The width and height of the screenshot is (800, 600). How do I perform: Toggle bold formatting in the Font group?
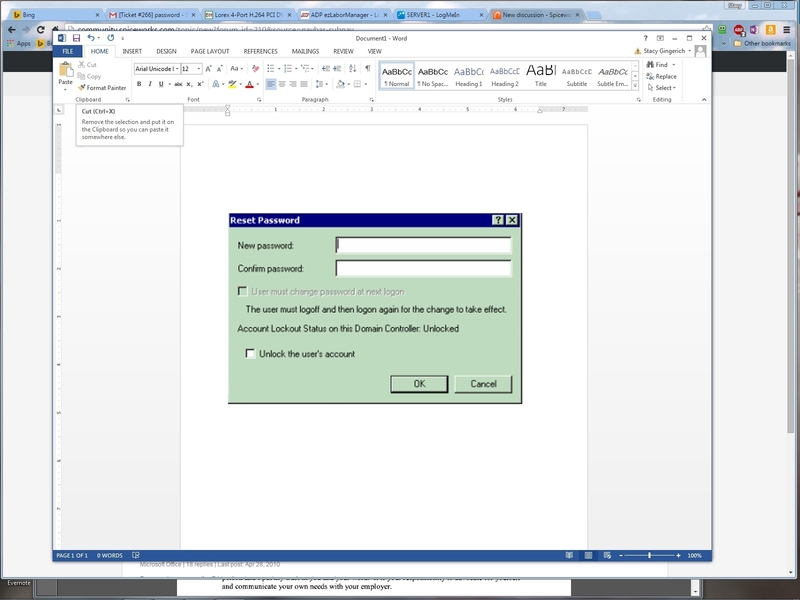pyautogui.click(x=138, y=83)
